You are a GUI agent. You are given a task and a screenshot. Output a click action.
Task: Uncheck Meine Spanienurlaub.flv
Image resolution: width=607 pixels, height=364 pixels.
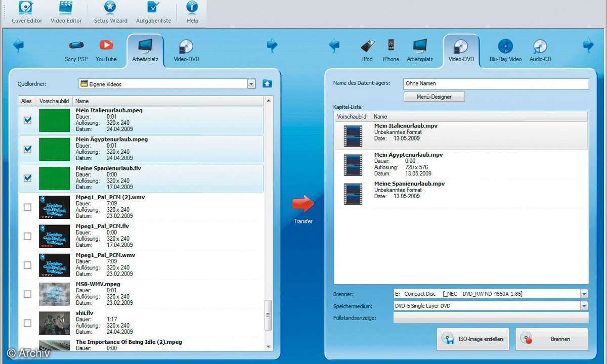coord(27,178)
